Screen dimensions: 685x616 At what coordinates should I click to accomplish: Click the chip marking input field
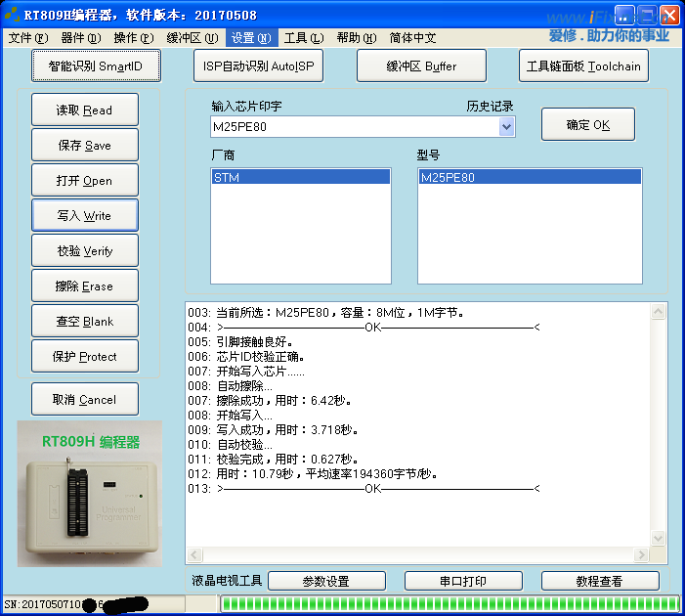coord(352,127)
